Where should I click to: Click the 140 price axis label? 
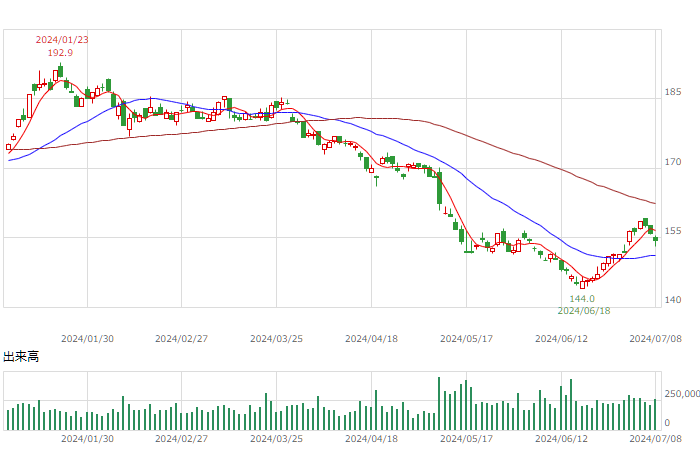coord(673,300)
